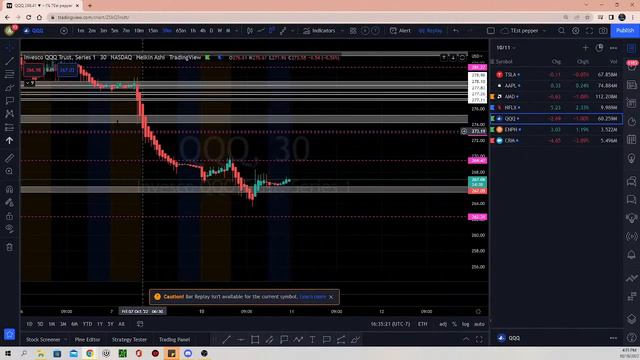
Task: Set date range to 1D
Action: point(29,324)
